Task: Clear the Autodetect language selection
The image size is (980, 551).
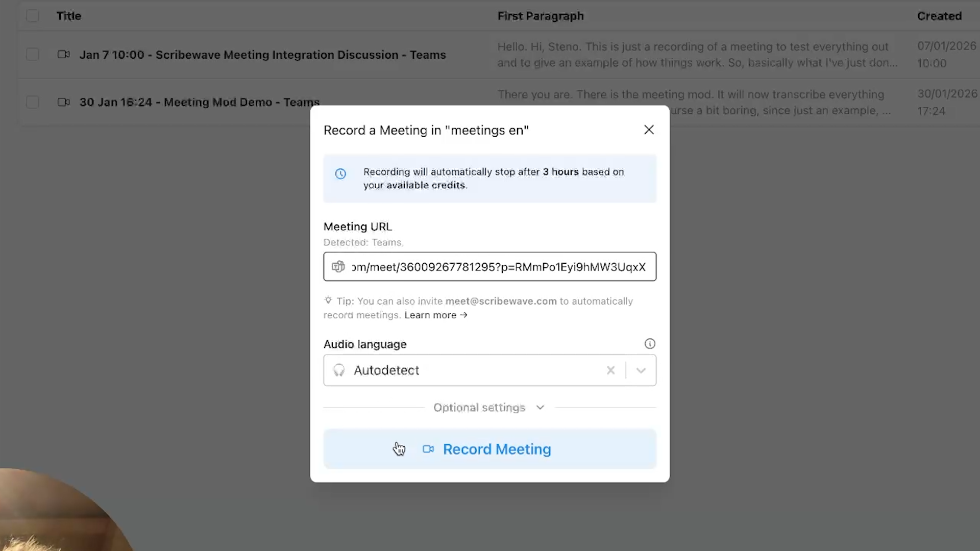Action: pyautogui.click(x=610, y=370)
